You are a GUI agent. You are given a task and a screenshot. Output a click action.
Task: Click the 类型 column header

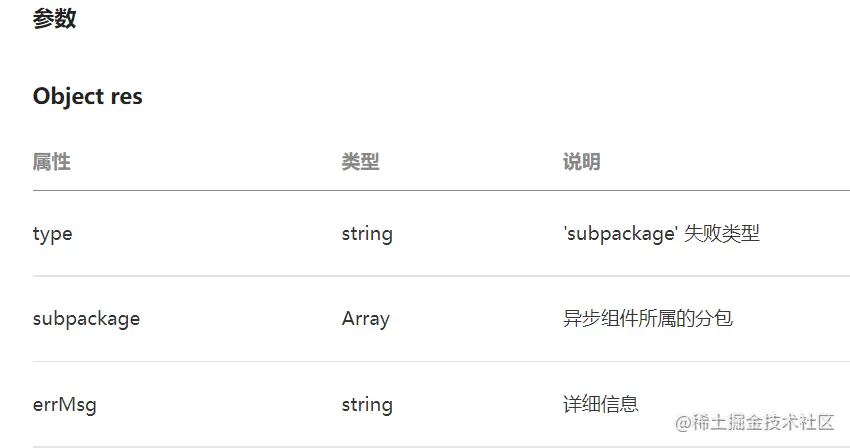pyautogui.click(x=360, y=162)
